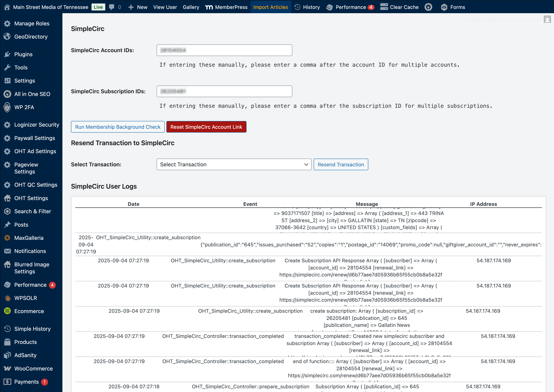The height and width of the screenshot is (392, 554).
Task: Click the Performance cube icon in admin bar
Action: pos(330,7)
